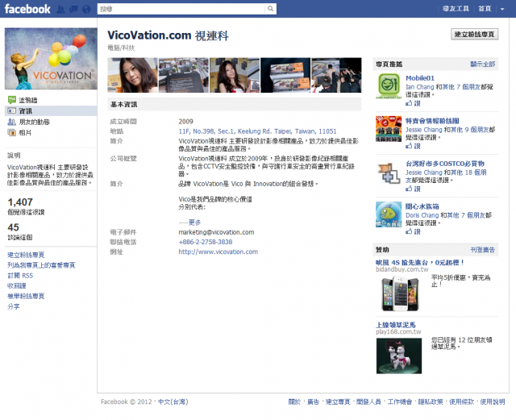Click the Keelung Rd. Taipei address link
516x420 pixels.
tap(257, 131)
